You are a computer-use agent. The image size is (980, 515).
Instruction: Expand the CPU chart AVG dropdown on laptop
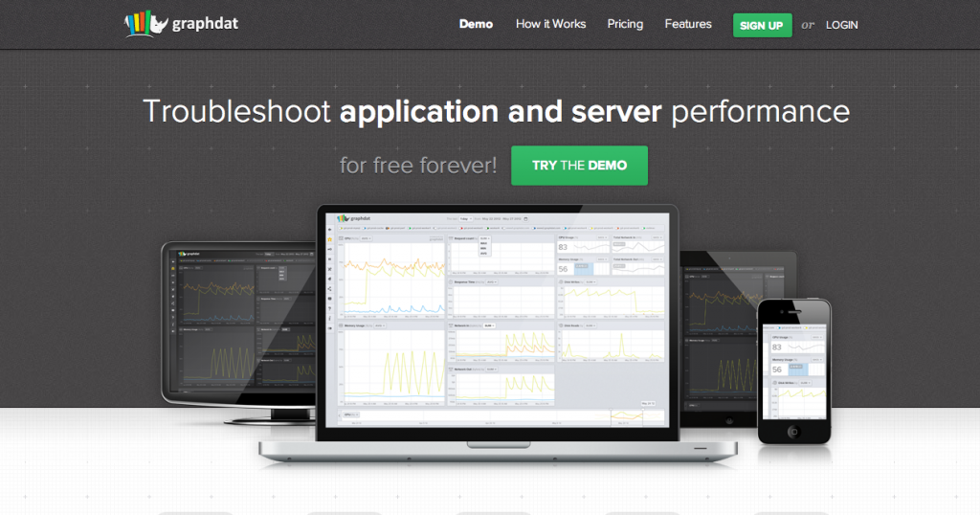click(367, 238)
